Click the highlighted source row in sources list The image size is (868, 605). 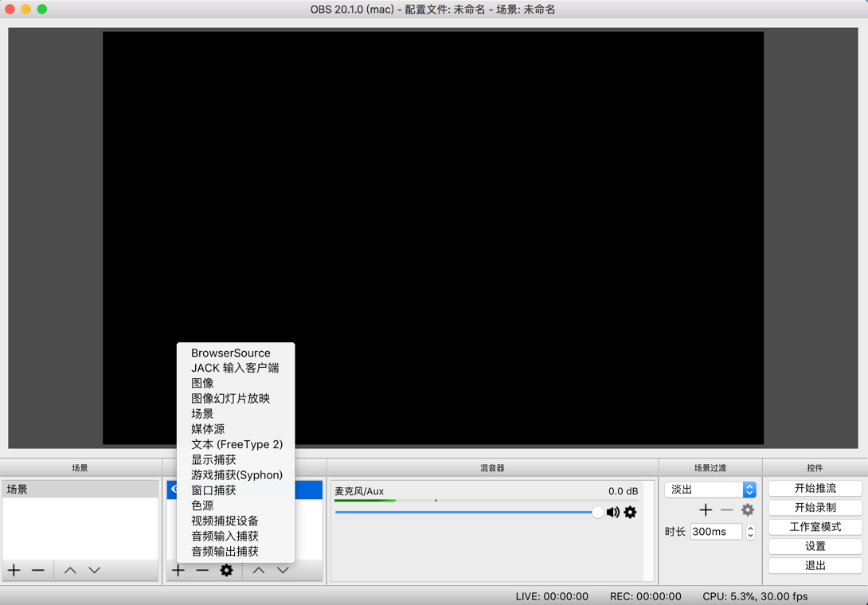(308, 490)
